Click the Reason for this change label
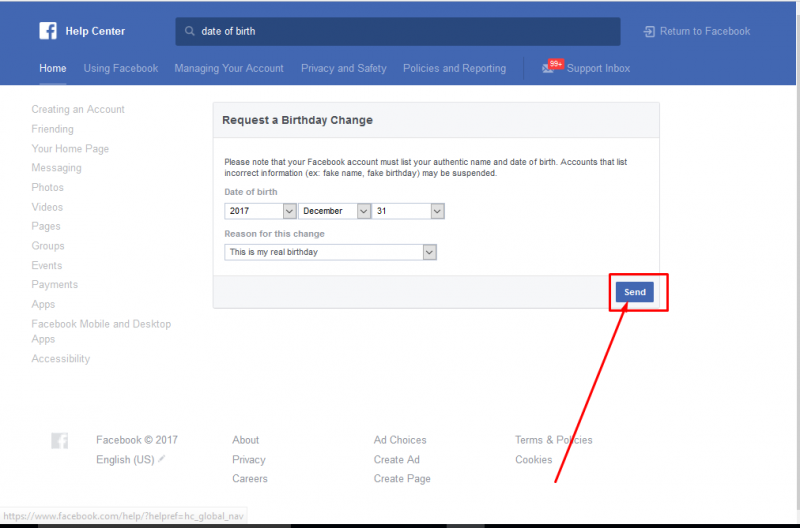800x528 pixels. point(274,234)
